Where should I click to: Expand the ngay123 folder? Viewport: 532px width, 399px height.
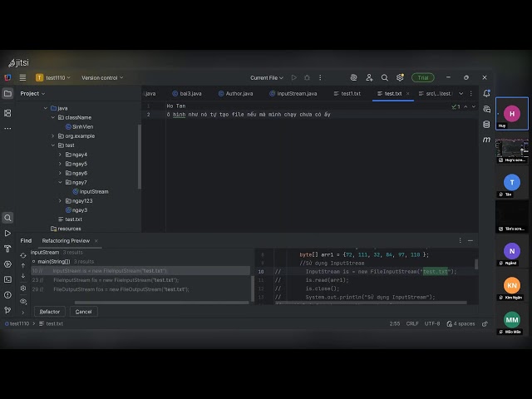(60, 201)
